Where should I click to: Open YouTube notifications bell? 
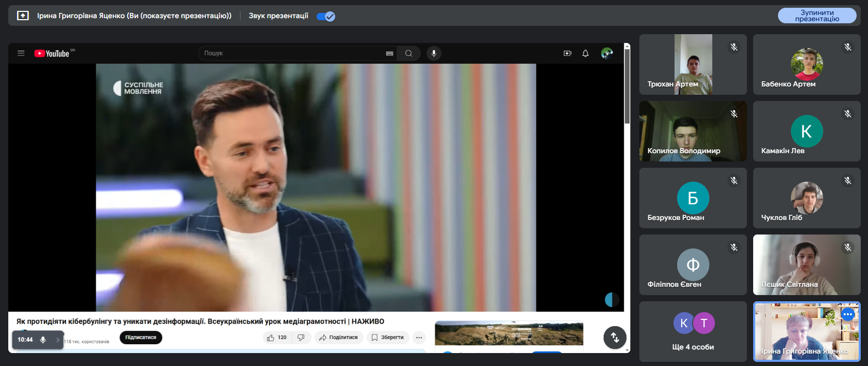tap(586, 53)
